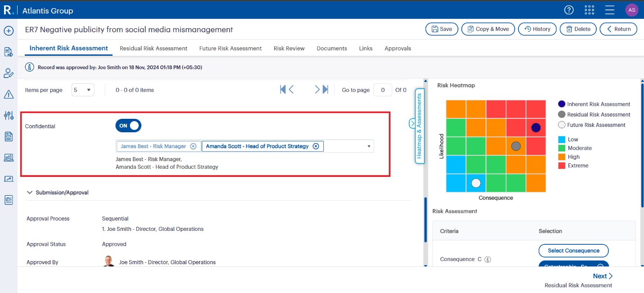Click the Future Risk white heatmap dot
This screenshot has width=644, height=293.
pos(476,183)
